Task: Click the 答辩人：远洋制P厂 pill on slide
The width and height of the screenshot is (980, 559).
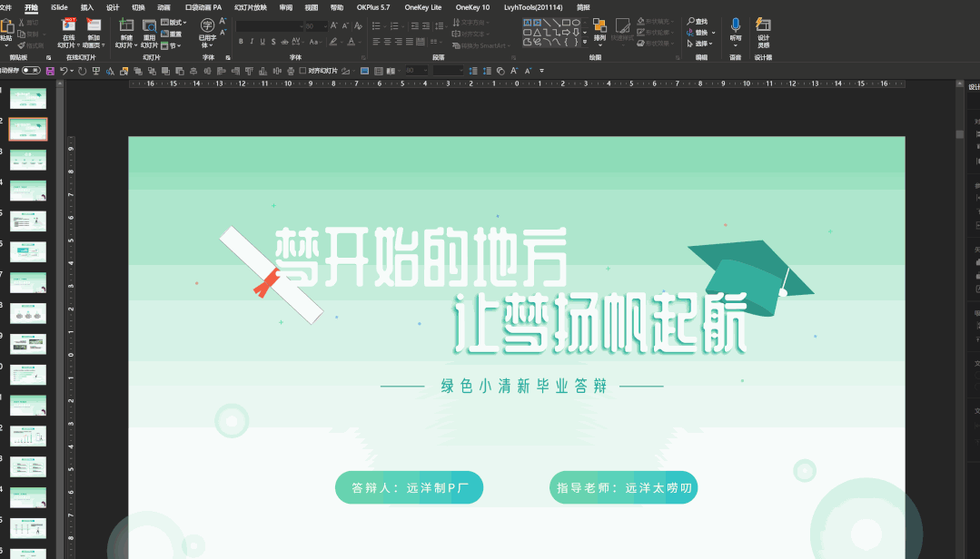Action: tap(410, 488)
